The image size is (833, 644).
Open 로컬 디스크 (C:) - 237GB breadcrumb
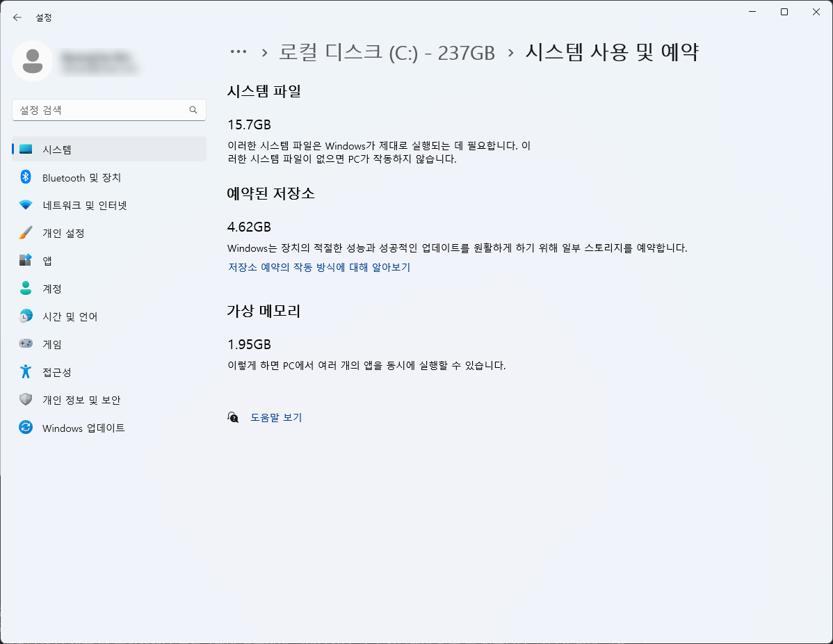pyautogui.click(x=387, y=52)
